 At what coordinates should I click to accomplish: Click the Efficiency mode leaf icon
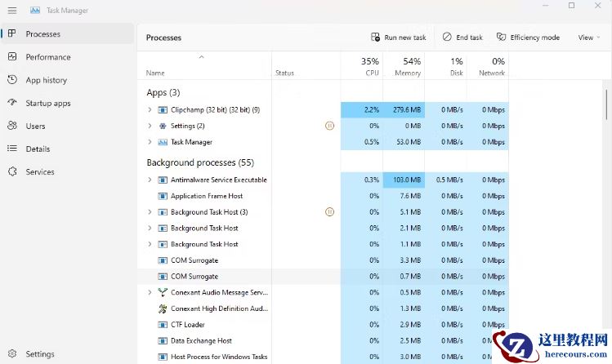pos(501,37)
